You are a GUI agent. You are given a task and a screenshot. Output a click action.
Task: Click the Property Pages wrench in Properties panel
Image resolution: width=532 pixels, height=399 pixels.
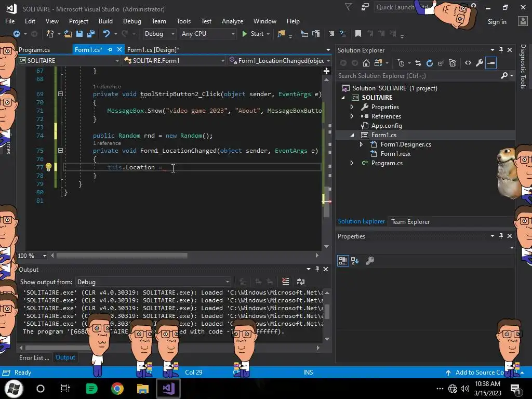coord(369,261)
